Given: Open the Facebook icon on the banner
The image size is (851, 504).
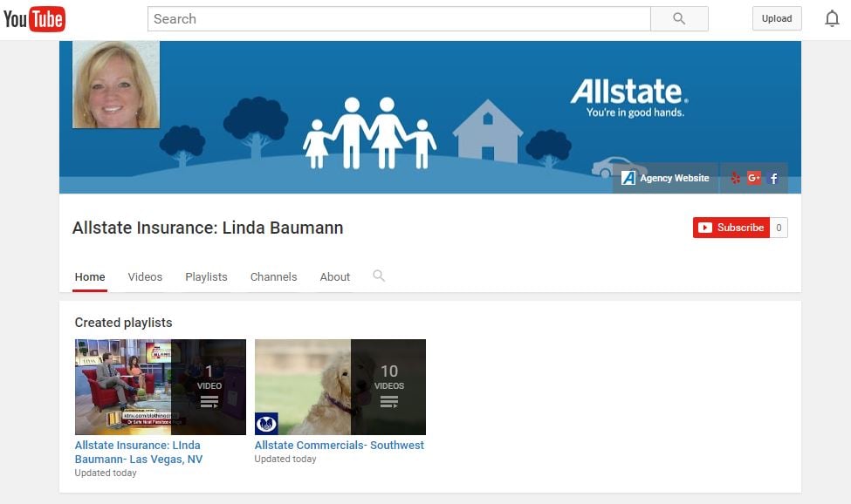Looking at the screenshot, I should (x=774, y=178).
